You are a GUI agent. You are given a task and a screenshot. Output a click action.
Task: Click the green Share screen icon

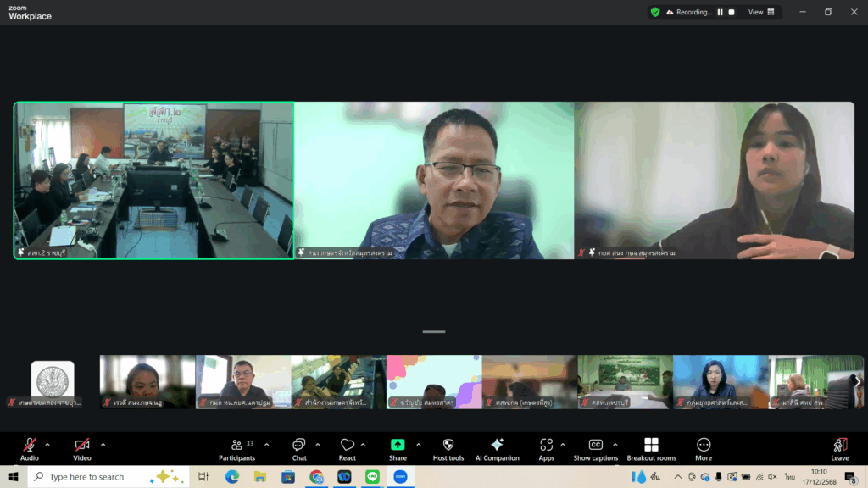coord(398,446)
